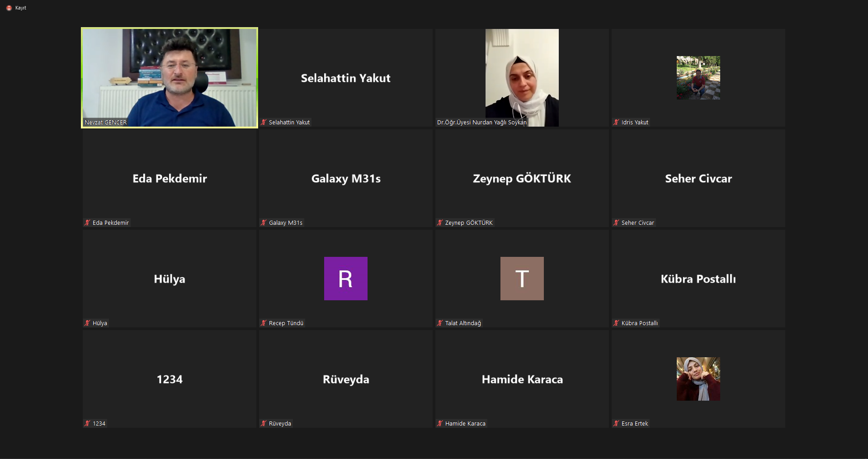Select the large Hamide Karaca tile name

pyautogui.click(x=522, y=379)
